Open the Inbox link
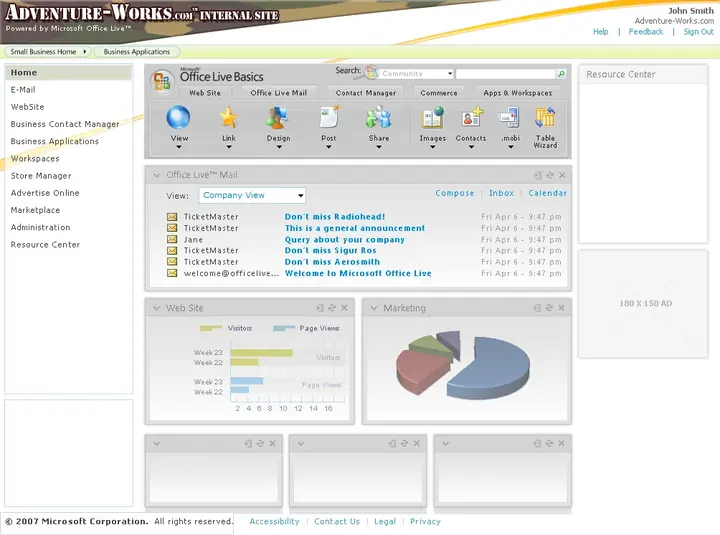 pos(501,193)
